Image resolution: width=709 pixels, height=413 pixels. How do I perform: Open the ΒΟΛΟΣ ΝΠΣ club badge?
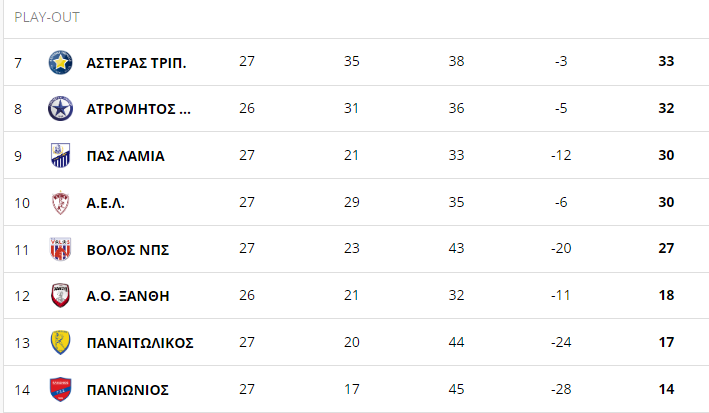pyautogui.click(x=61, y=249)
